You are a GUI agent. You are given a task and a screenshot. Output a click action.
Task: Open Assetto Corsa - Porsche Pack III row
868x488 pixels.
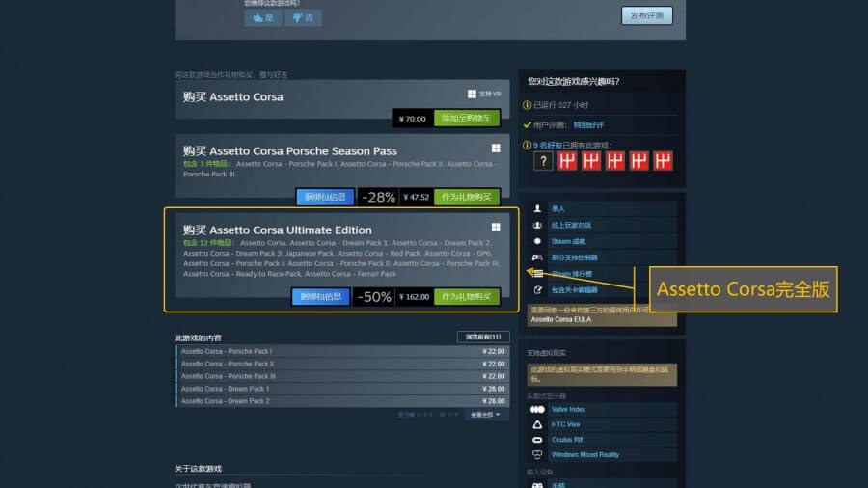(x=342, y=376)
